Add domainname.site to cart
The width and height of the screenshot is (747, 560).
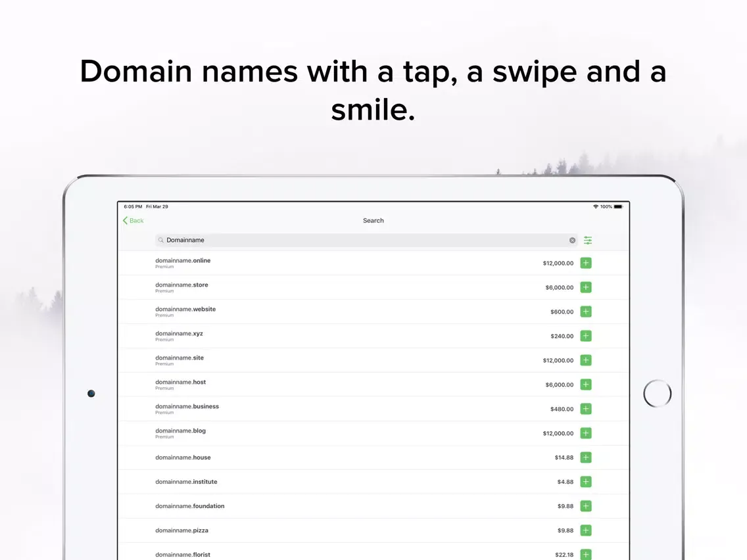click(585, 360)
